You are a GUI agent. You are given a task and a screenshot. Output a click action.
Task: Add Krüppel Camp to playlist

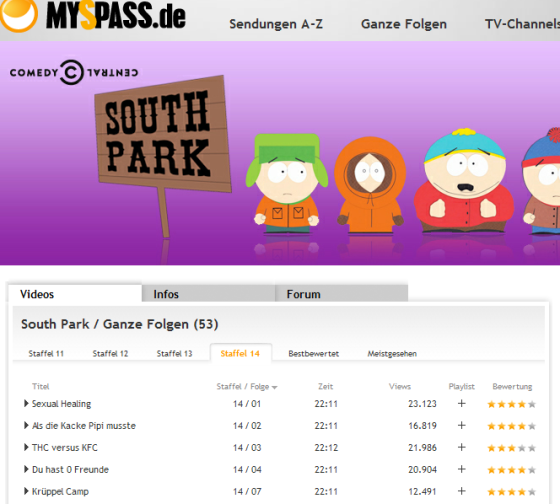pos(461,491)
